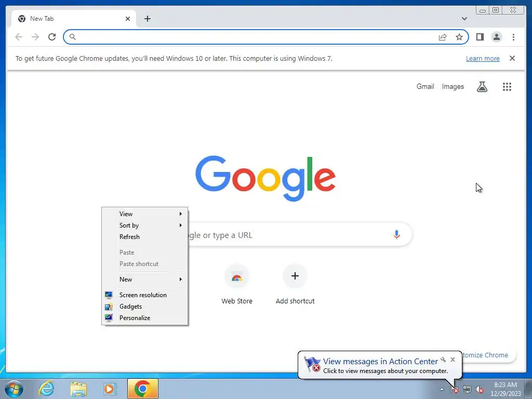The image size is (532, 399).
Task: Reload the page in Chrome
Action: [52, 37]
